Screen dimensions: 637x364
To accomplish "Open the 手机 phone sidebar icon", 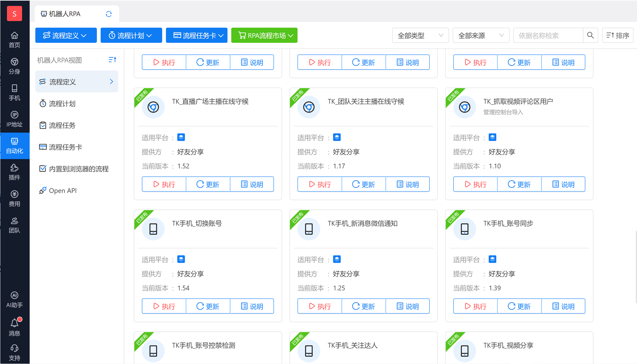I will (15, 93).
